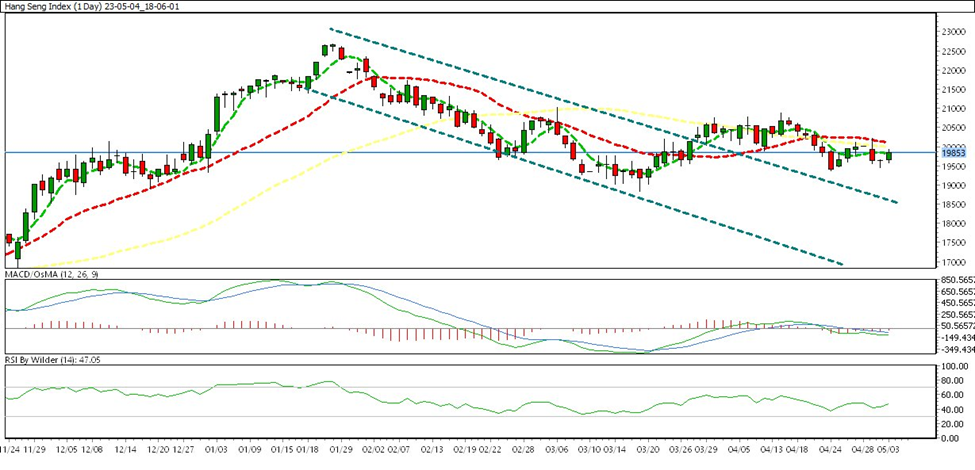Image resolution: width=975 pixels, height=470 pixels.
Task: Click the 12/14 date label
Action: point(126,448)
